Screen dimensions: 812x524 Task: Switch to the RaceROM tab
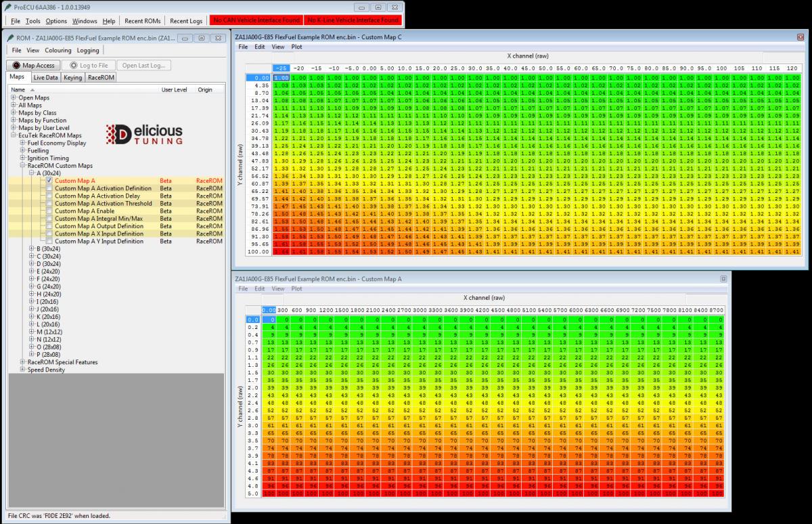(101, 78)
